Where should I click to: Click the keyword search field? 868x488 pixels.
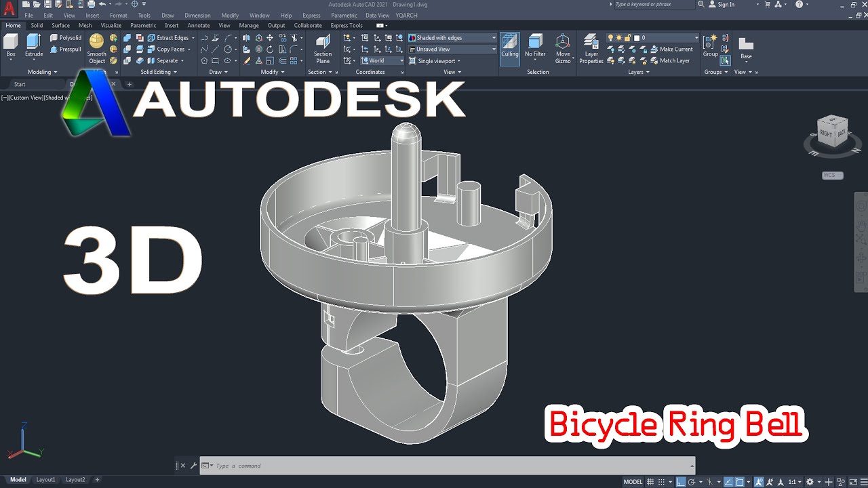(654, 4)
